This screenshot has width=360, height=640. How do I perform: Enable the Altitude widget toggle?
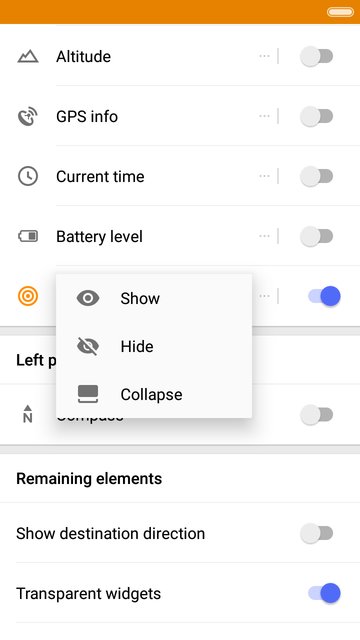pyautogui.click(x=317, y=56)
